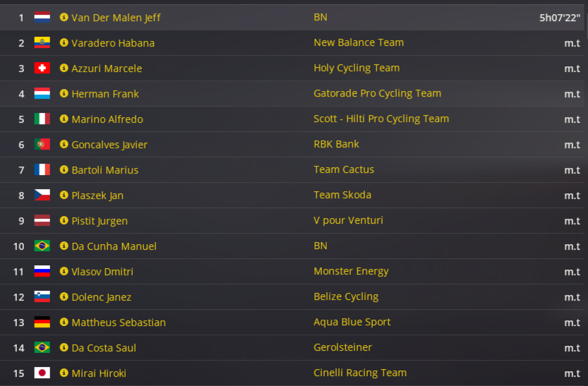
Task: Click the winning time 5h07'22"
Action: [560, 18]
